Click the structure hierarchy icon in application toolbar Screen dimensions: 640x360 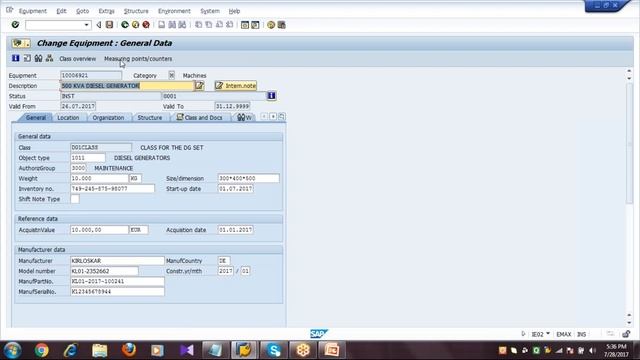coord(49,58)
